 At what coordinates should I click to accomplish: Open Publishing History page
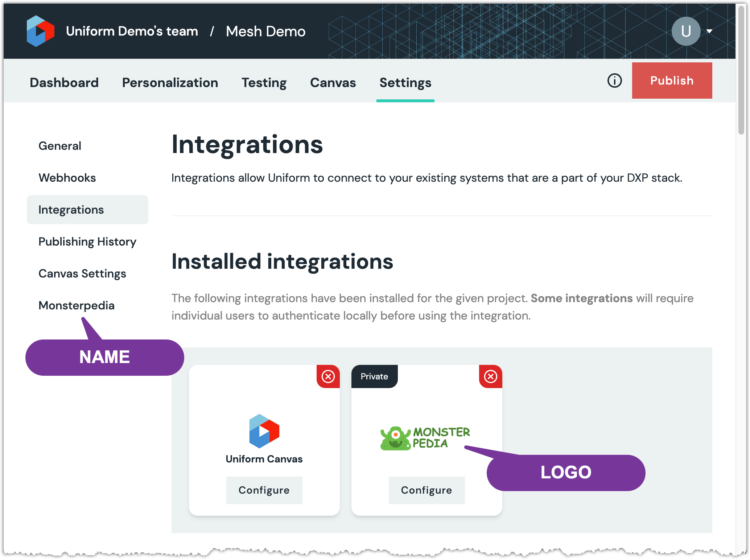click(x=87, y=242)
